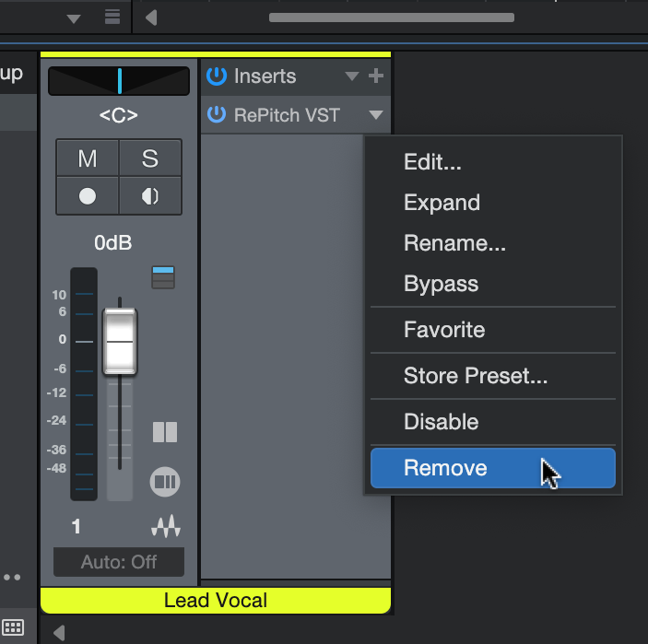648x644 pixels.
Task: Toggle RePitch VST power button
Action: [x=217, y=115]
